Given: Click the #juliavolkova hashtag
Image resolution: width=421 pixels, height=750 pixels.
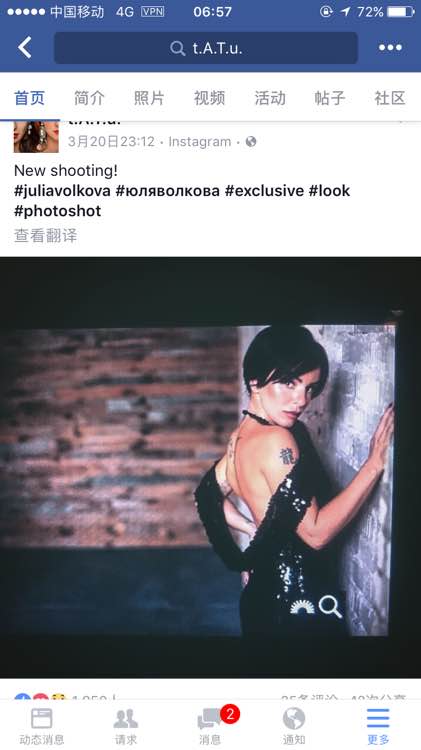Looking at the screenshot, I should (x=62, y=191).
